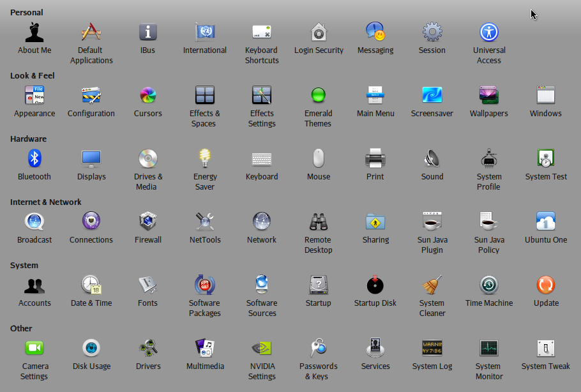View the System Log
This screenshot has height=392, width=581.
pyautogui.click(x=432, y=349)
